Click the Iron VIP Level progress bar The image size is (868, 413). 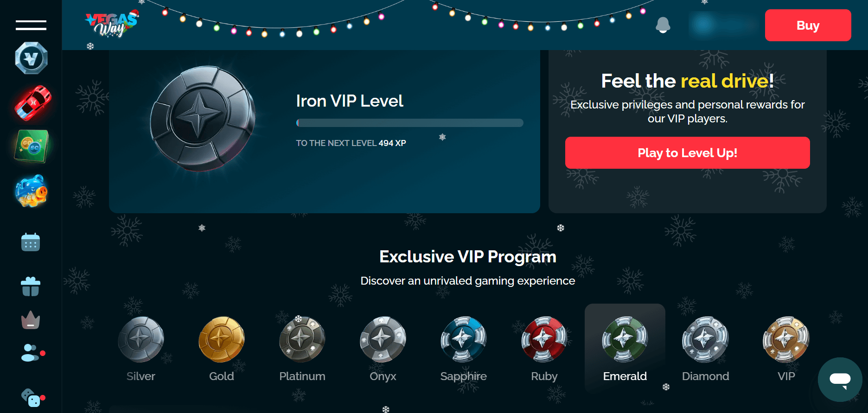click(410, 123)
